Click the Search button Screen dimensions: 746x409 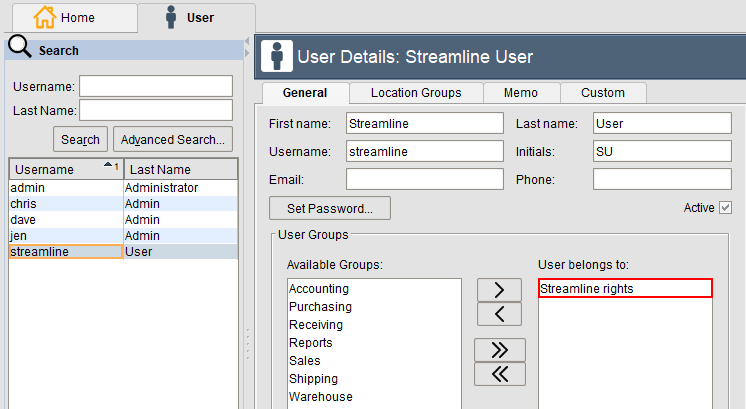point(80,139)
